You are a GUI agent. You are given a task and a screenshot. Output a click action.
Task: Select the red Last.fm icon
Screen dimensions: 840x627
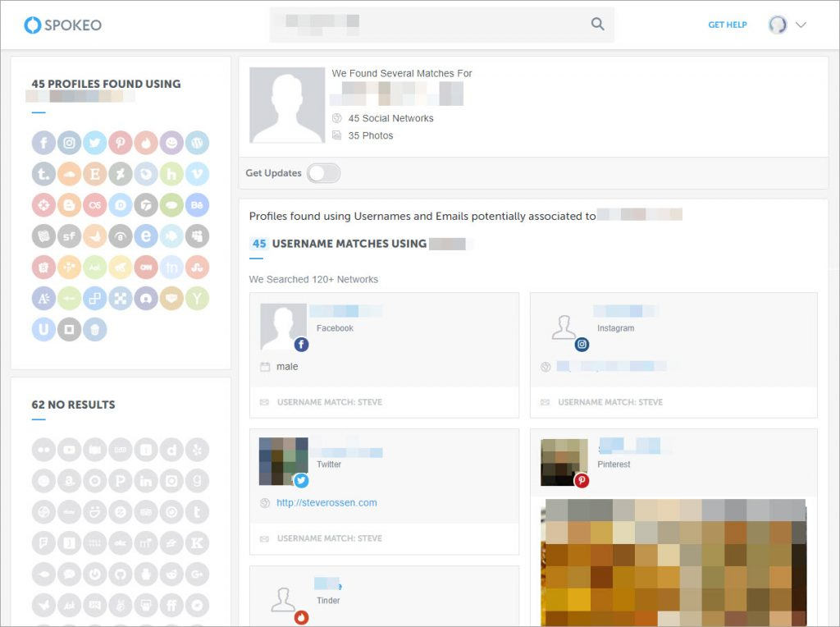(x=95, y=204)
